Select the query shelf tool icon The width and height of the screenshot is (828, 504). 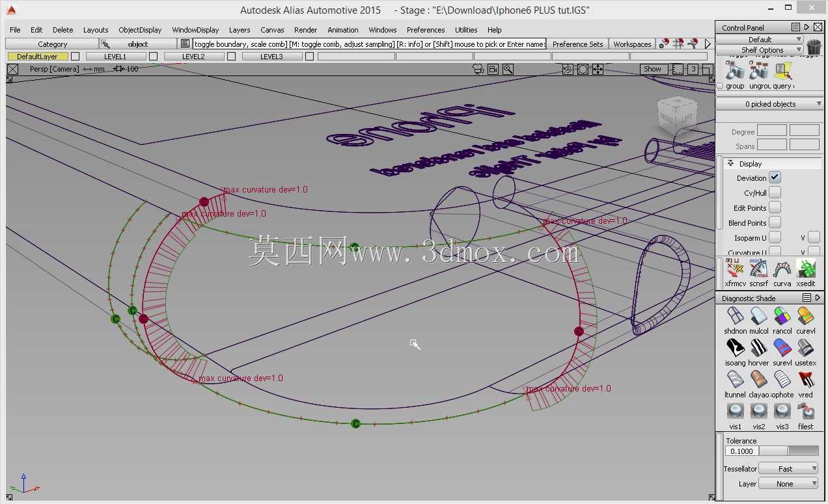point(782,71)
